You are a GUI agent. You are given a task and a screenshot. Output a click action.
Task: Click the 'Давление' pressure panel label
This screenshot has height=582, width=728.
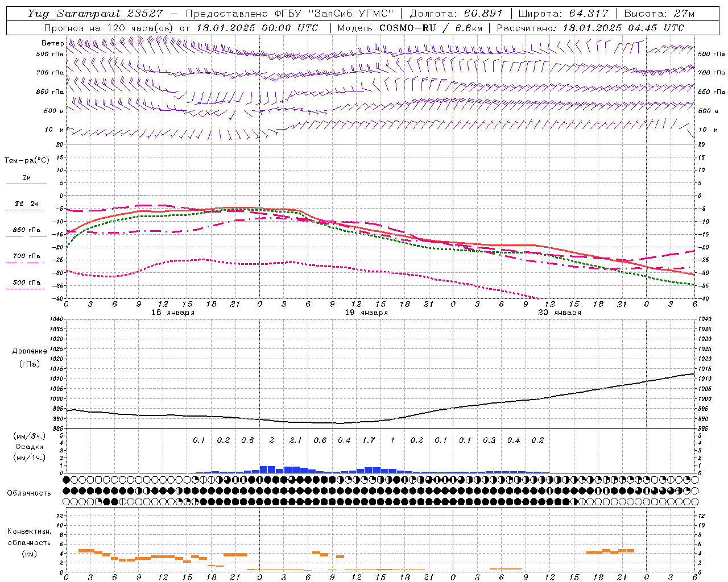click(x=30, y=351)
